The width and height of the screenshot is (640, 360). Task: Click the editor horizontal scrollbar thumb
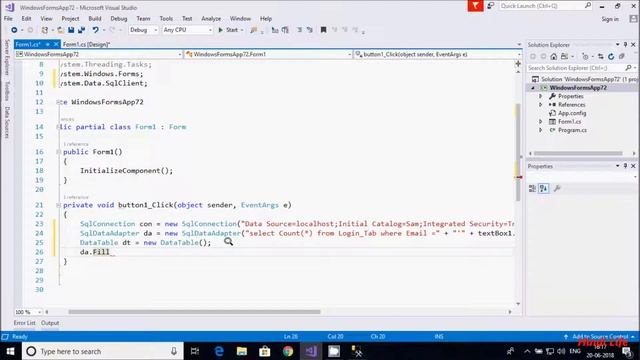[x=194, y=312]
